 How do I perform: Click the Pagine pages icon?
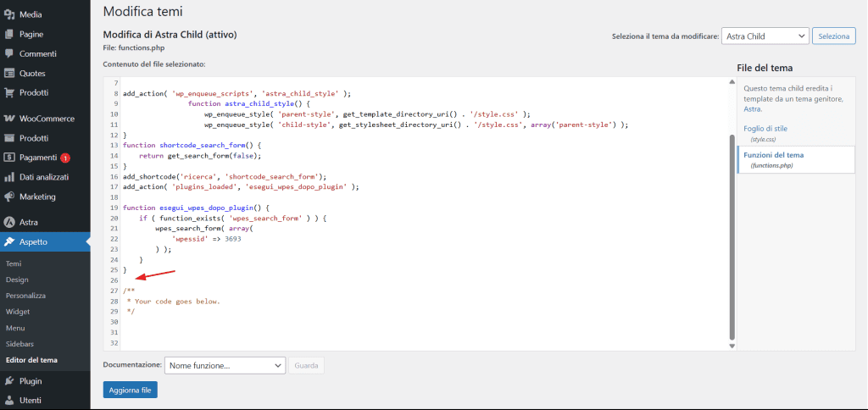[x=8, y=34]
